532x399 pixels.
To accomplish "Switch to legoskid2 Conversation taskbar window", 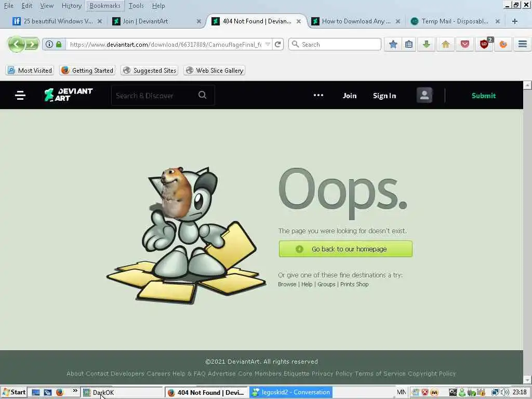I will 291,393.
